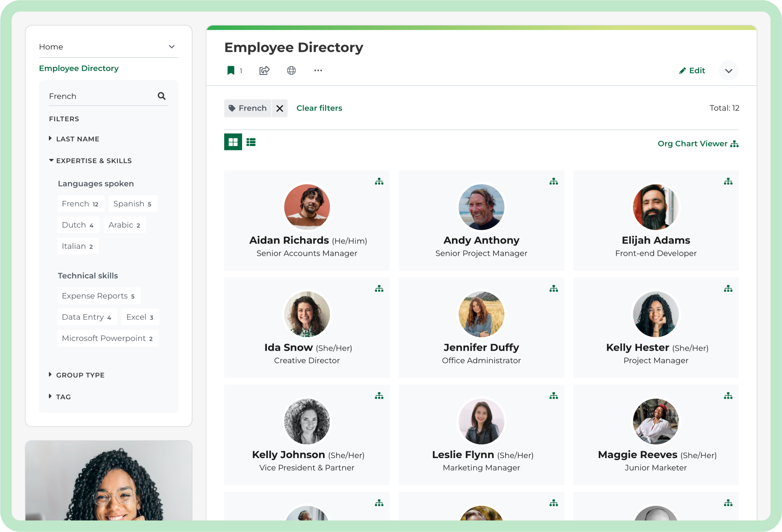Expand the chevron dropdown next to Edit
Image resolution: width=782 pixels, height=532 pixels.
[728, 71]
